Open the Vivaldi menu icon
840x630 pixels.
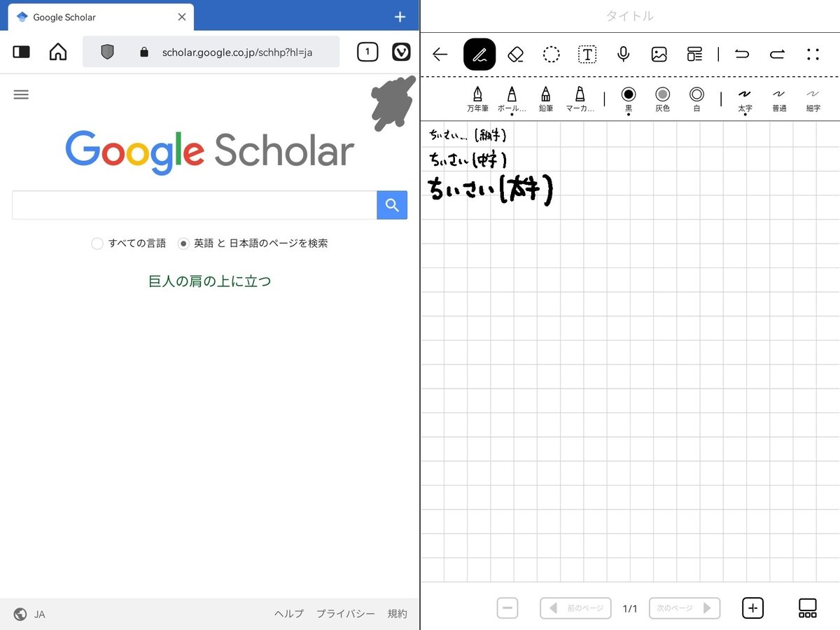point(401,52)
